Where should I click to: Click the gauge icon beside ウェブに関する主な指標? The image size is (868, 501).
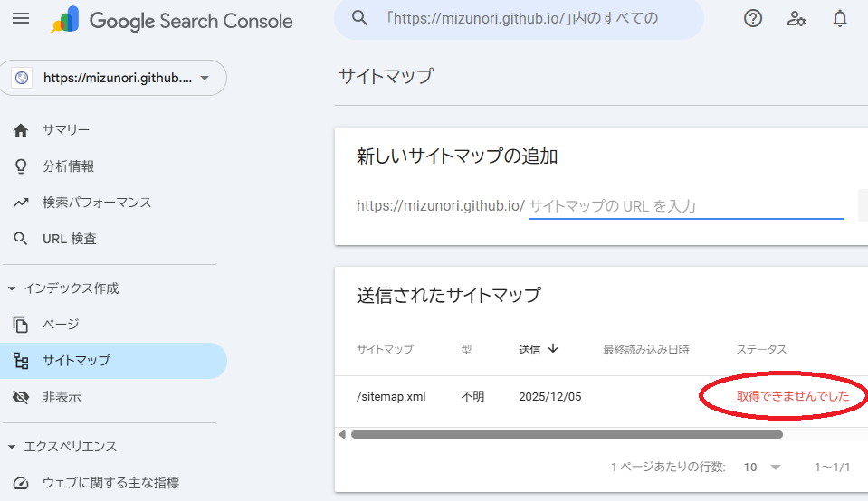click(x=21, y=483)
